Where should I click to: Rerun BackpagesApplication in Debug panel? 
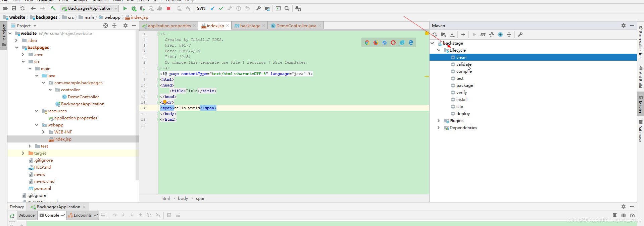[12, 216]
